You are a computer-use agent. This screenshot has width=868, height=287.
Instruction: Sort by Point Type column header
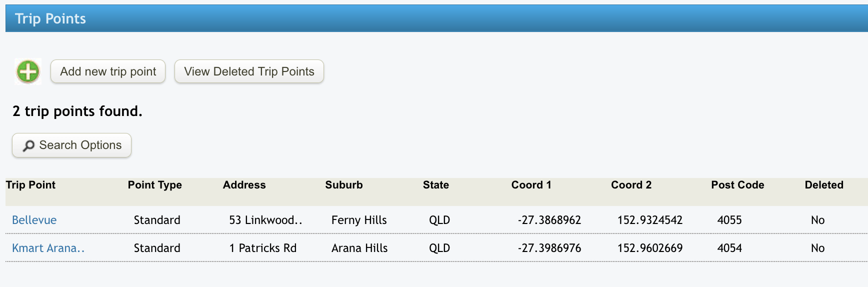tap(154, 185)
